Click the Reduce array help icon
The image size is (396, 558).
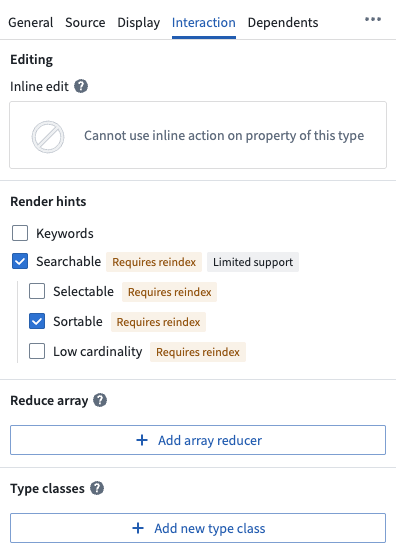[x=100, y=400]
